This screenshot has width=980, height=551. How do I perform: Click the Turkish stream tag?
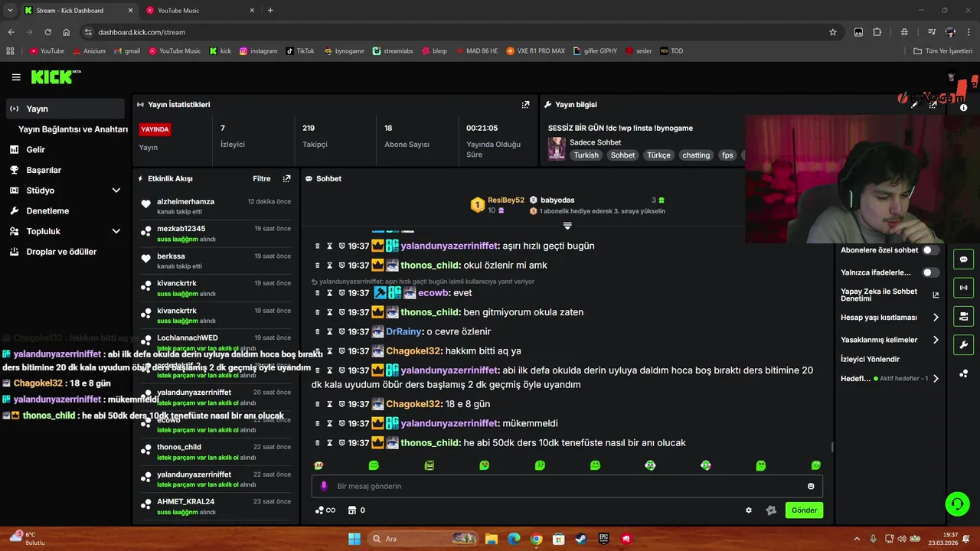pos(586,155)
